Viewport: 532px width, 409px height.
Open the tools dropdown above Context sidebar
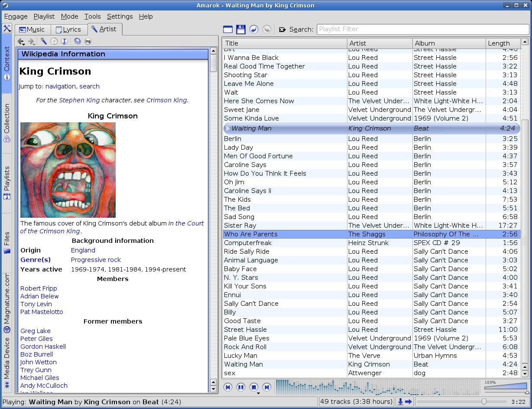[6, 29]
